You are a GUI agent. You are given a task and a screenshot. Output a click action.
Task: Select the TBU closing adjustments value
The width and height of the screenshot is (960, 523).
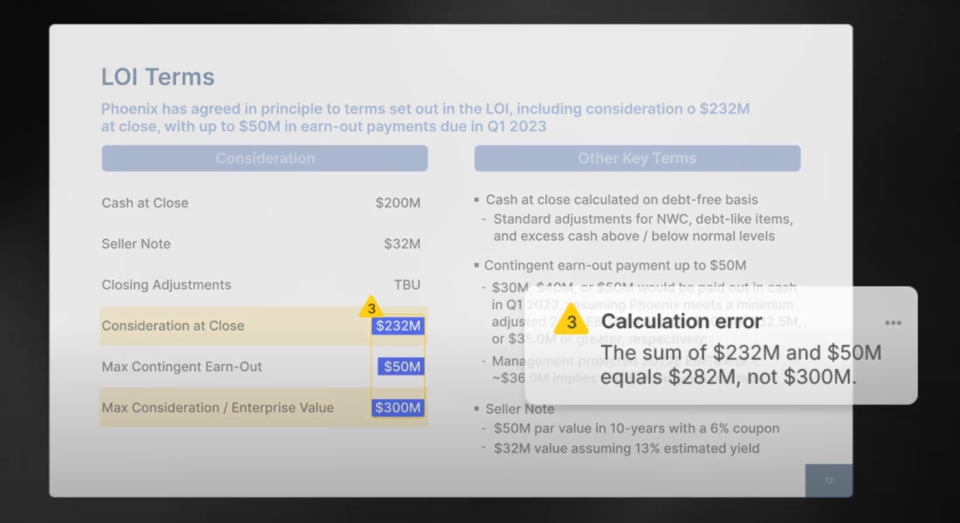pyautogui.click(x=407, y=285)
